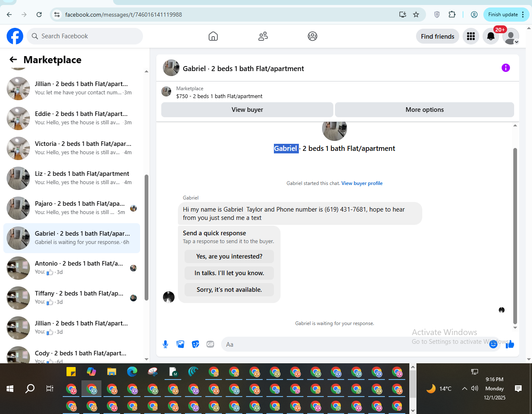This screenshot has width=532, height=414.
Task: Open the Windows notification center
Action: (x=518, y=389)
